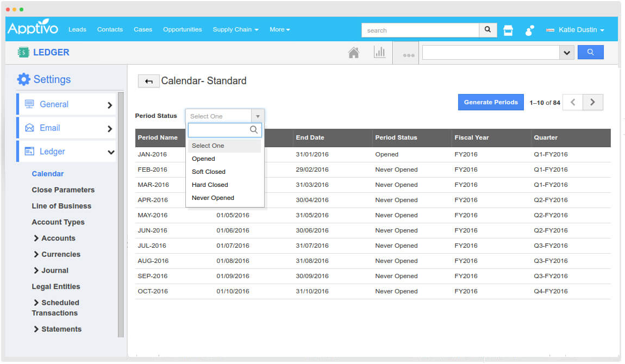The width and height of the screenshot is (625, 364).
Task: Switch to the Opportunities menu item
Action: (x=182, y=30)
